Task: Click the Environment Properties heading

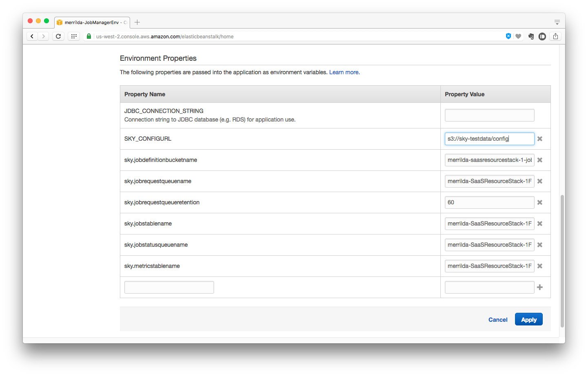Action: (x=158, y=58)
